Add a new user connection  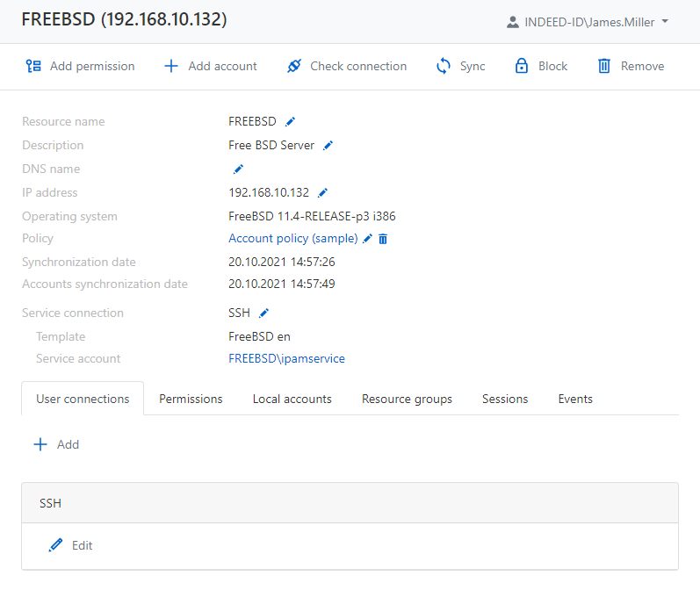tap(56, 445)
